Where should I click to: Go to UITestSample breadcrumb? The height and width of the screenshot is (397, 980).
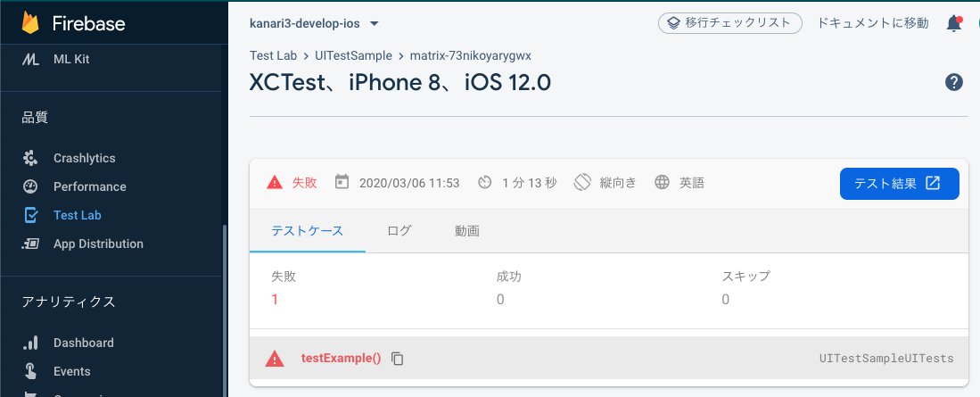pyautogui.click(x=354, y=55)
